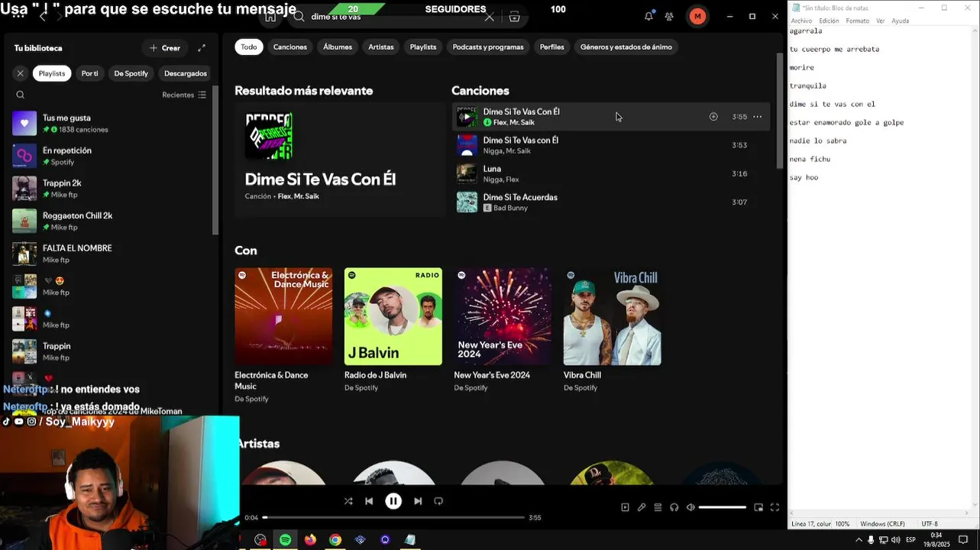The height and width of the screenshot is (550, 980).
Task: Open the Radio de J Balvin card
Action: [393, 330]
